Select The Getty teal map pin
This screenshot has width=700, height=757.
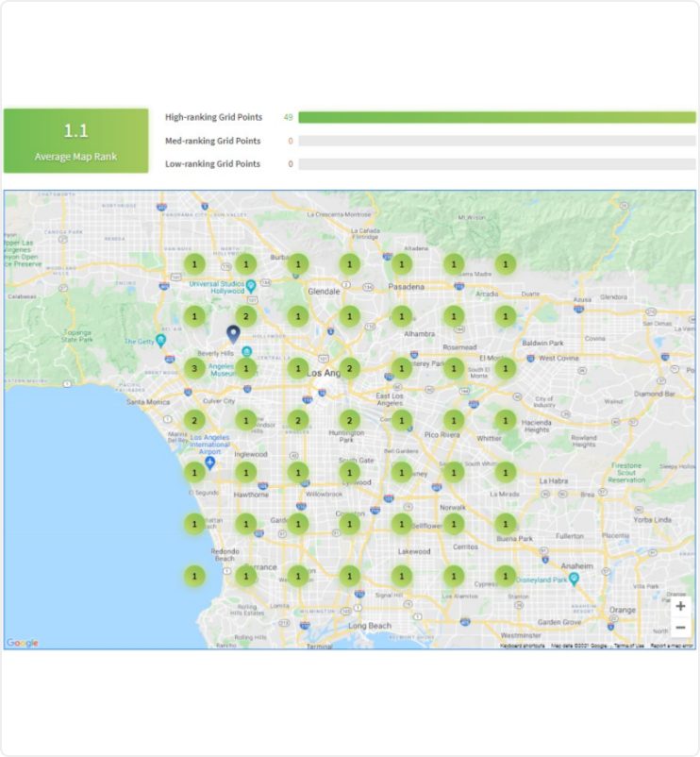160,341
